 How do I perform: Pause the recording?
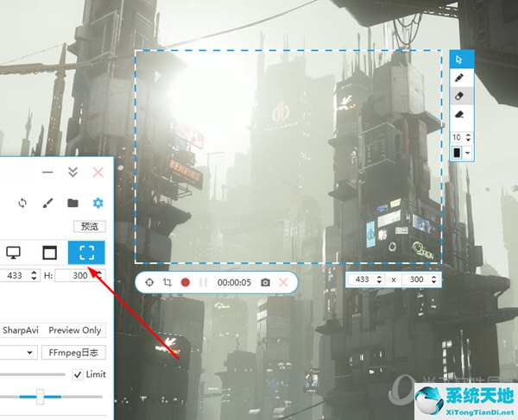pos(203,282)
